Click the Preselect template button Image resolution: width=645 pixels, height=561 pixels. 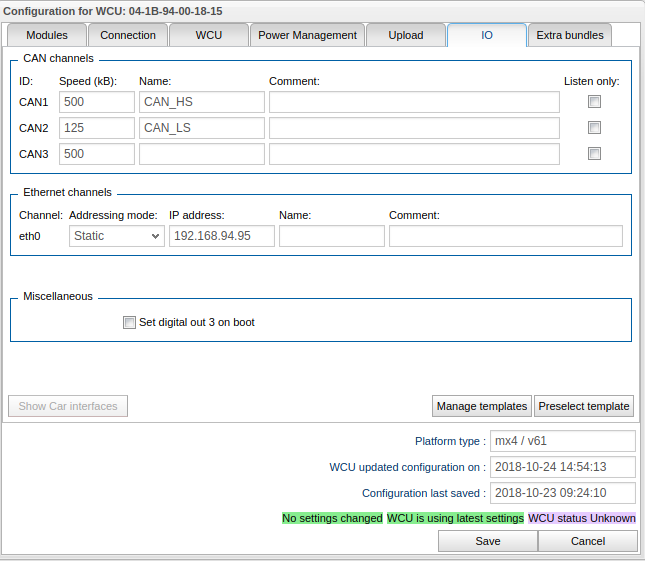click(583, 406)
